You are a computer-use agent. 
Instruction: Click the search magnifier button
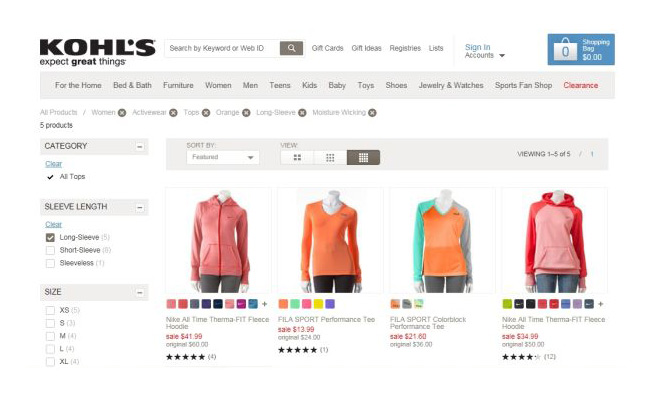point(291,48)
